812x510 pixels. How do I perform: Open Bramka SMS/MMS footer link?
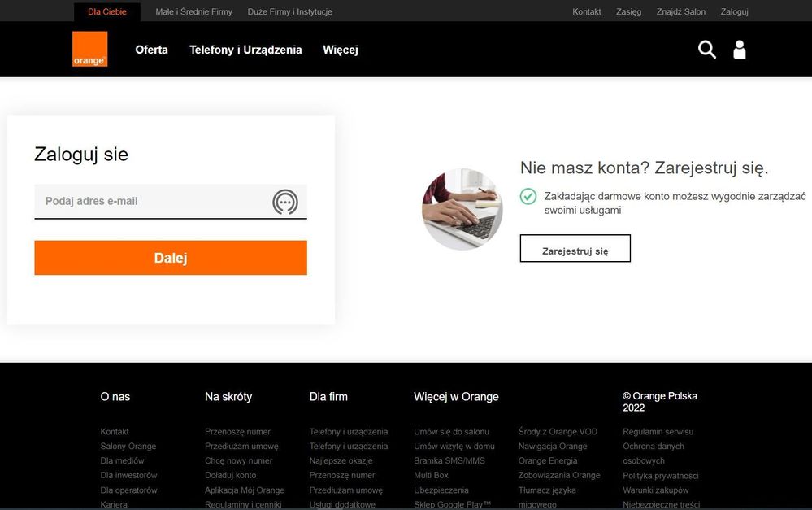click(x=449, y=461)
